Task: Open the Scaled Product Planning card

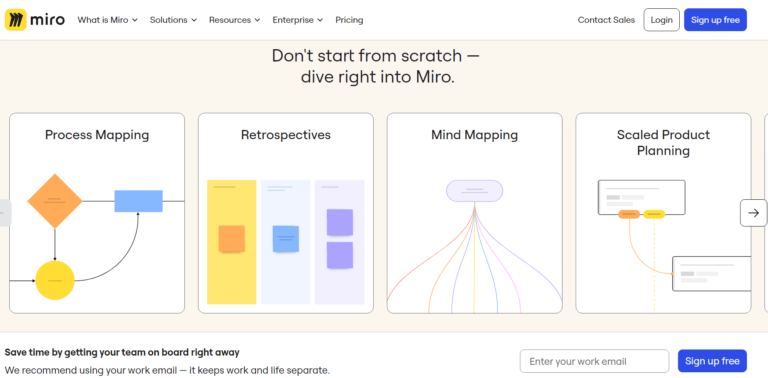Action: (x=663, y=213)
